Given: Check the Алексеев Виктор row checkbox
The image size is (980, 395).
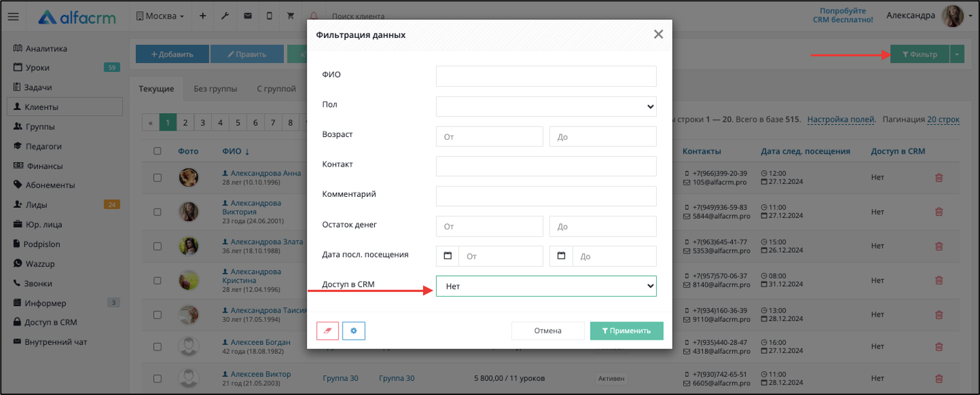Looking at the screenshot, I should pyautogui.click(x=157, y=378).
